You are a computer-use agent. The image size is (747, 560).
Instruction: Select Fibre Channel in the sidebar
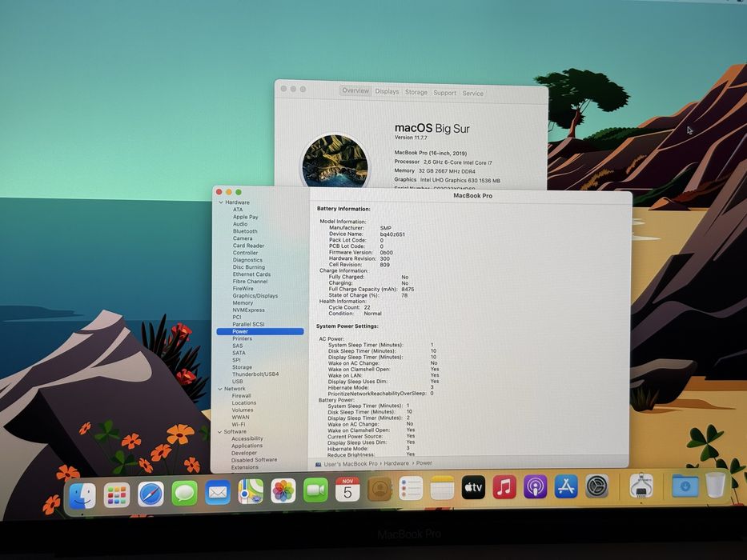[x=250, y=281]
